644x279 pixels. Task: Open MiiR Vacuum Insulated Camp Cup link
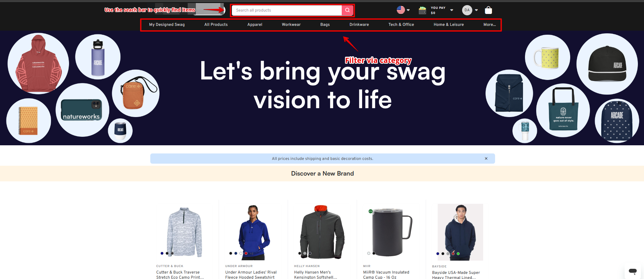386,275
